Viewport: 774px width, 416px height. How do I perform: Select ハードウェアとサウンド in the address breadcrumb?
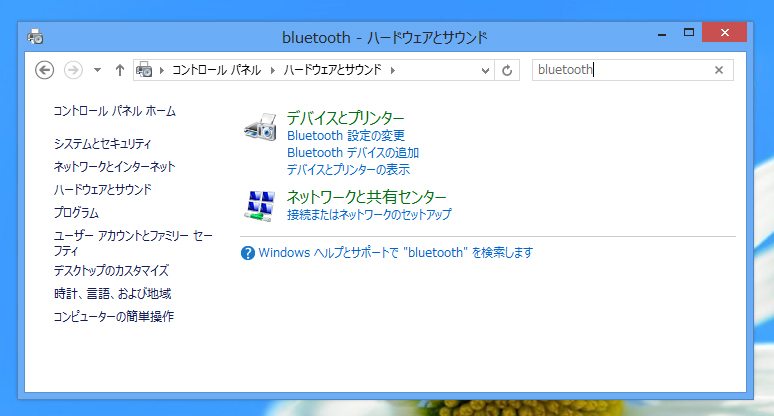click(333, 70)
